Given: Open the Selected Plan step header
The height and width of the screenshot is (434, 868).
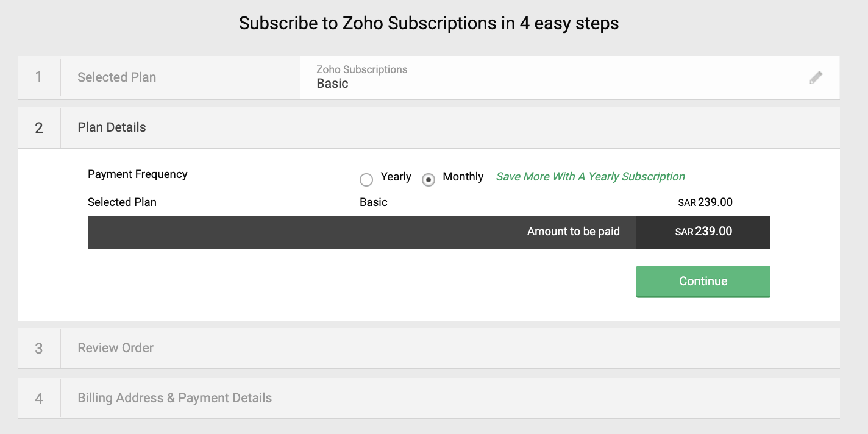Looking at the screenshot, I should tap(116, 77).
